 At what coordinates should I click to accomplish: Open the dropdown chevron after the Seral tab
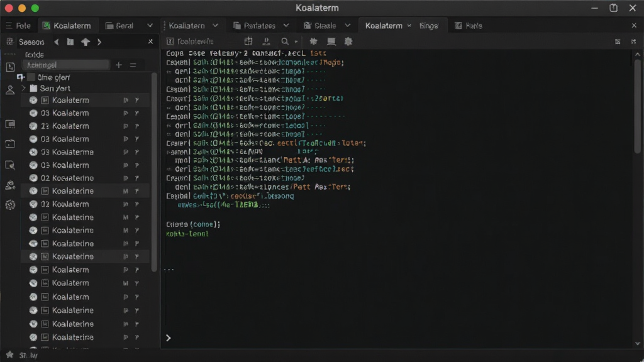tap(150, 25)
